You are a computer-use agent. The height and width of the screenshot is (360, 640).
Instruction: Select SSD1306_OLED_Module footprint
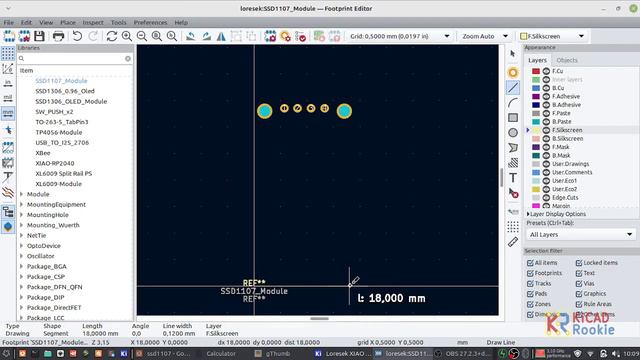tap(71, 101)
